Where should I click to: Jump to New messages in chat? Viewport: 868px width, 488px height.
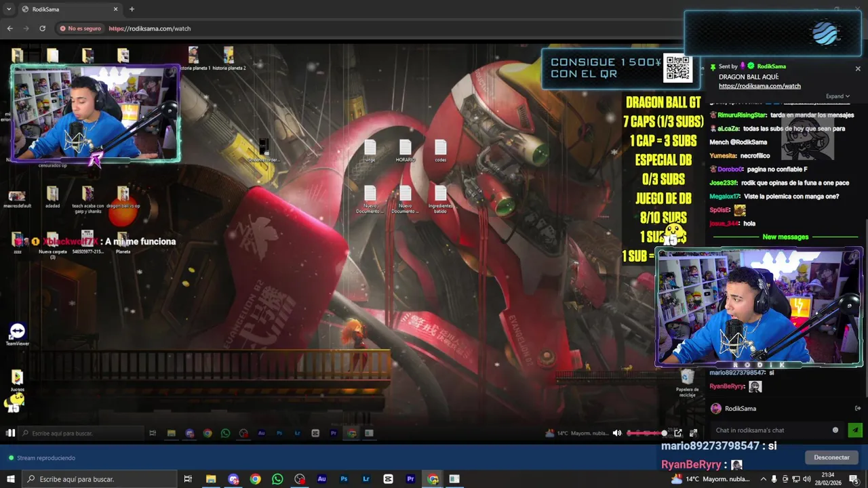click(x=785, y=237)
